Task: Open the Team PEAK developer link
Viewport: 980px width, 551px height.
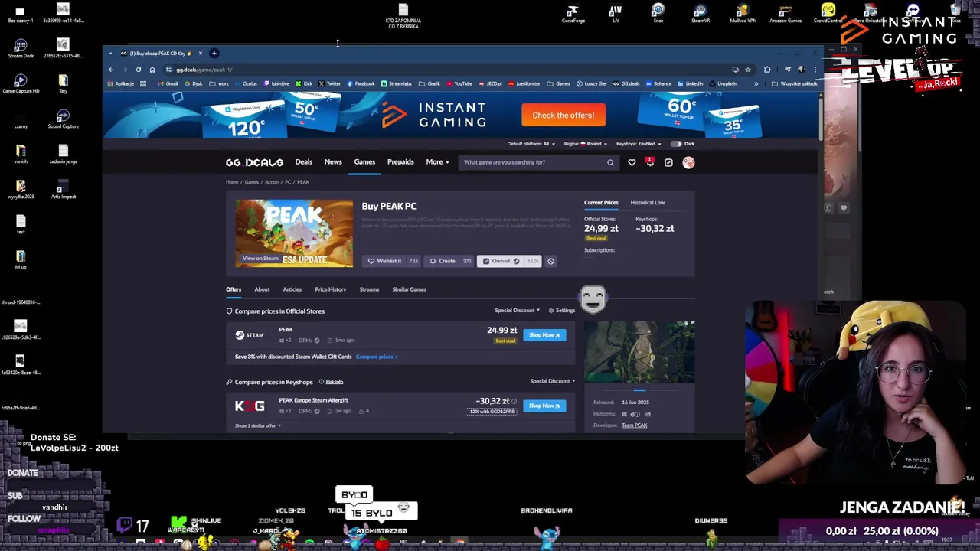Action: pyautogui.click(x=635, y=425)
